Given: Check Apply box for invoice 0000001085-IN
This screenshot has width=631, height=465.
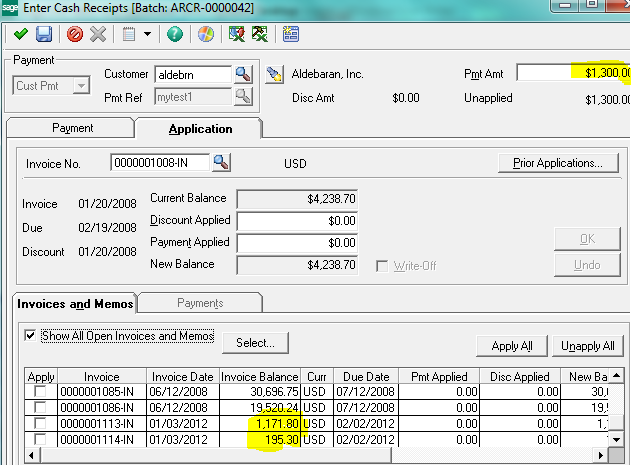Looking at the screenshot, I should [x=39, y=392].
